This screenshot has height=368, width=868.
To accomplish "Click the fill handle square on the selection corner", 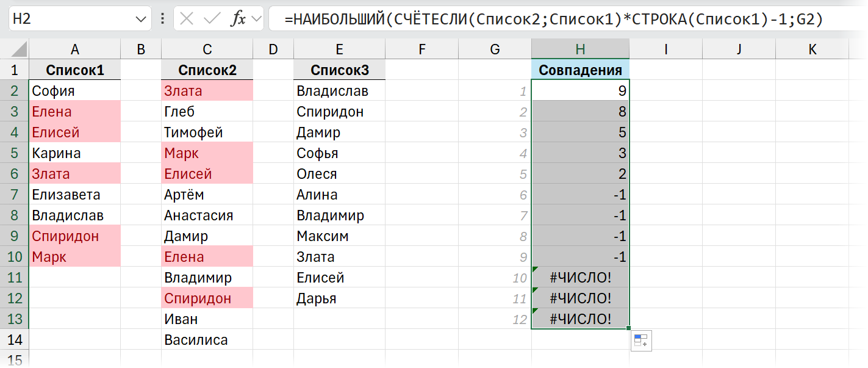I will 628,327.
